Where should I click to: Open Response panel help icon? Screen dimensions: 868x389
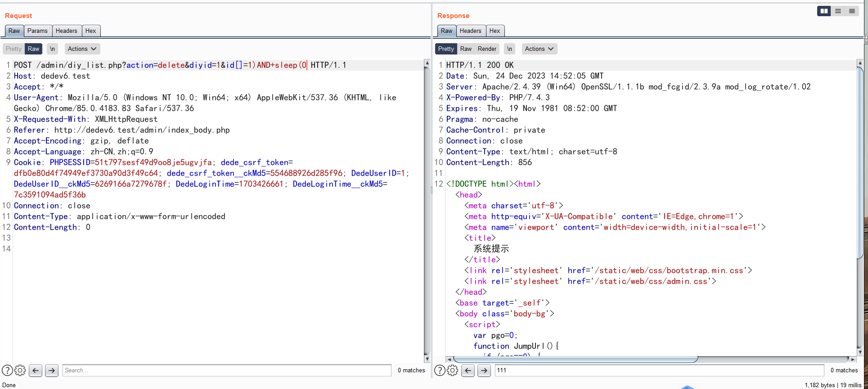tap(440, 371)
